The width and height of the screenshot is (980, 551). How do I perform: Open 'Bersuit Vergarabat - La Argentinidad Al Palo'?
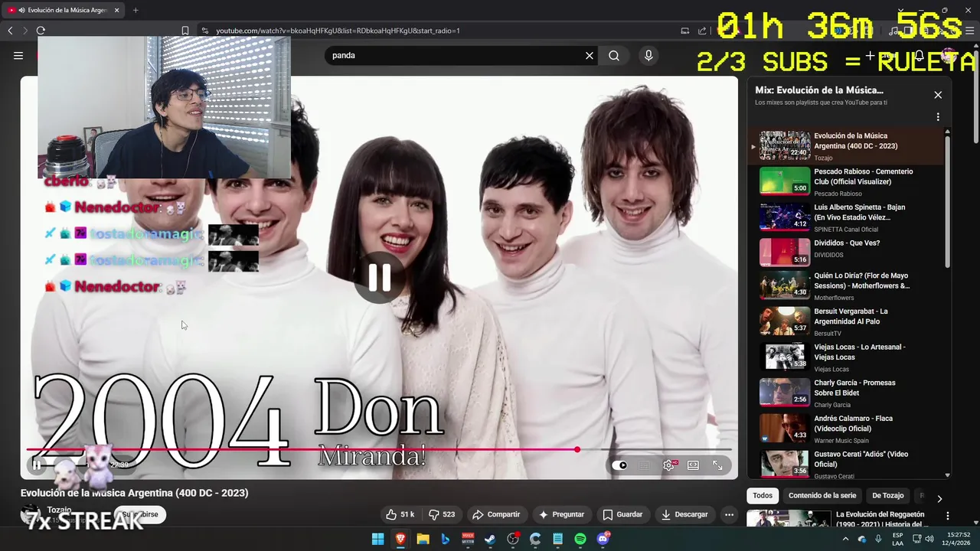[x=849, y=321]
